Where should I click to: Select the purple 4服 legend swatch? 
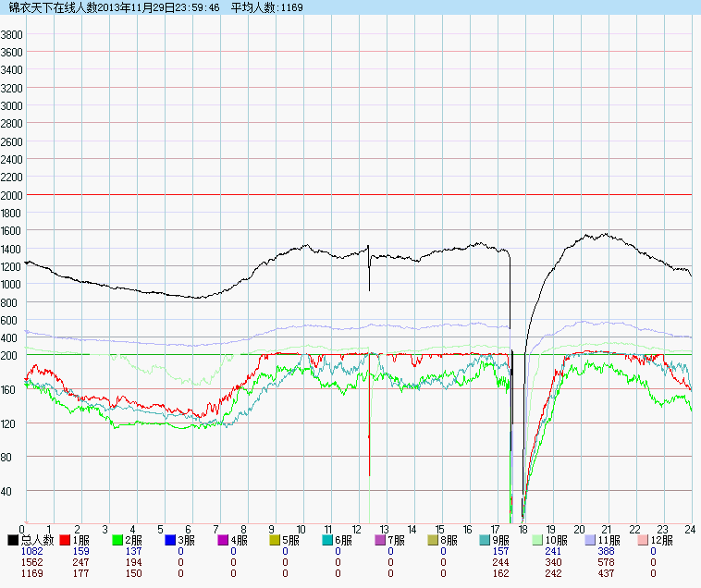pyautogui.click(x=224, y=540)
